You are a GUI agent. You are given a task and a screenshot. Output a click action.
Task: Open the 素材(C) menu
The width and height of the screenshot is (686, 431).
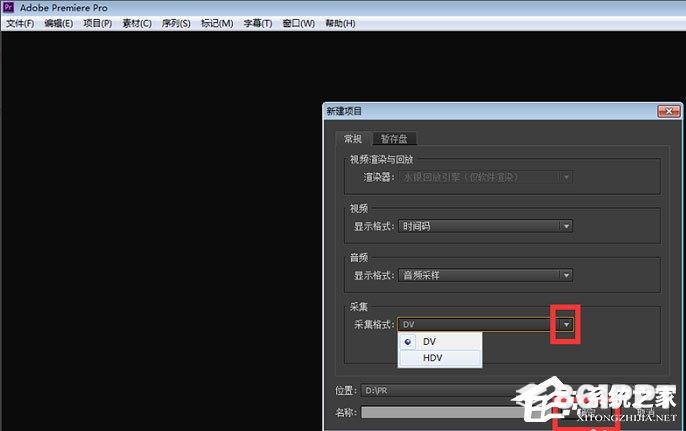pyautogui.click(x=137, y=23)
